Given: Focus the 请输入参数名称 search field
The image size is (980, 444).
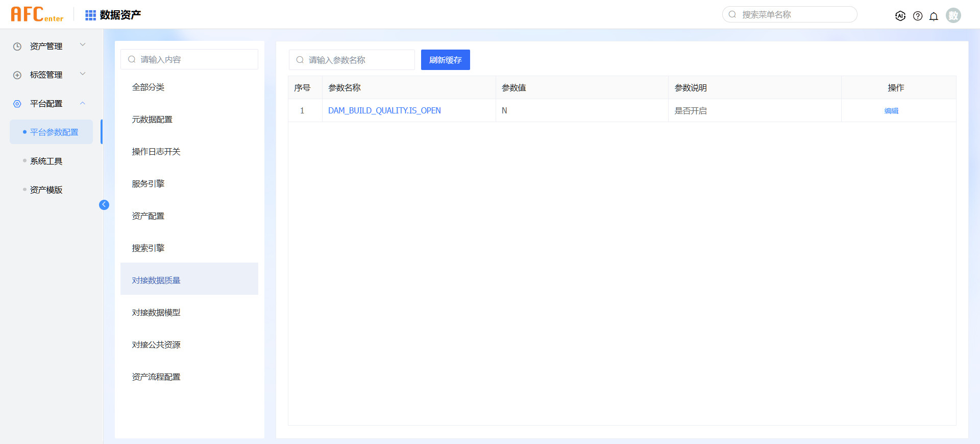Looking at the screenshot, I should (357, 60).
